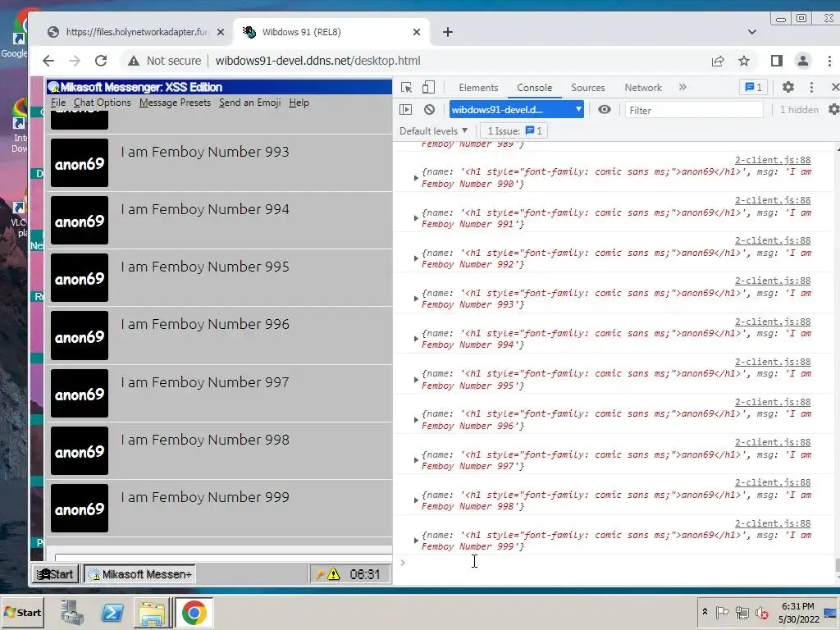Open the Wibdows 91 Start button
840x630 pixels.
(55, 574)
